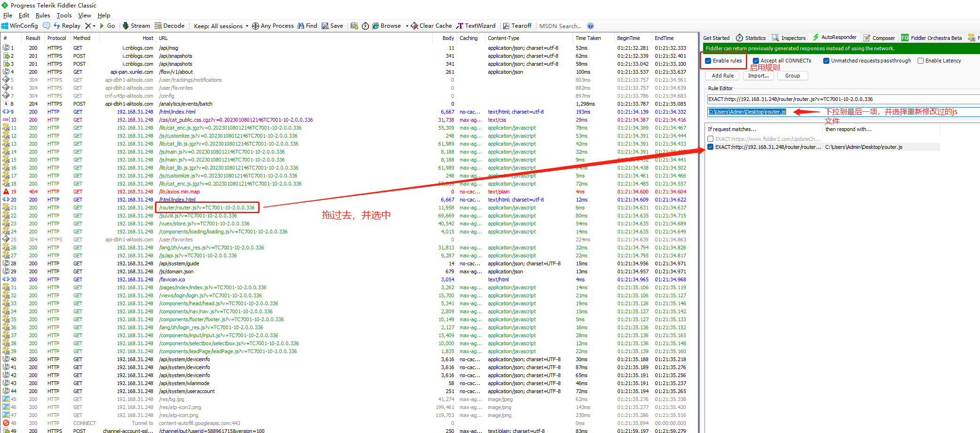Click the Go resume button
Viewport: 980px width, 433px height.
107,26
